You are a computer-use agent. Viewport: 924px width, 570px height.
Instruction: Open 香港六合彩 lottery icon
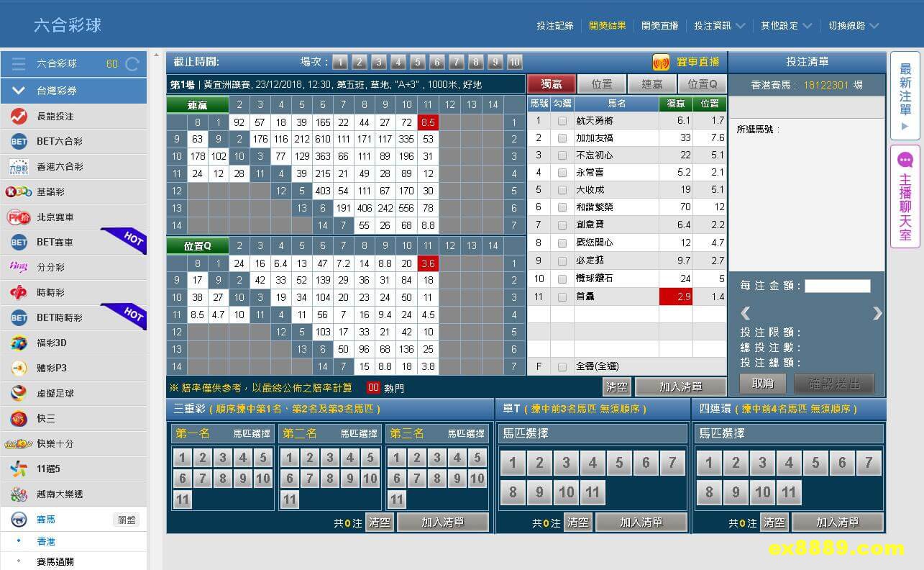pos(19,166)
